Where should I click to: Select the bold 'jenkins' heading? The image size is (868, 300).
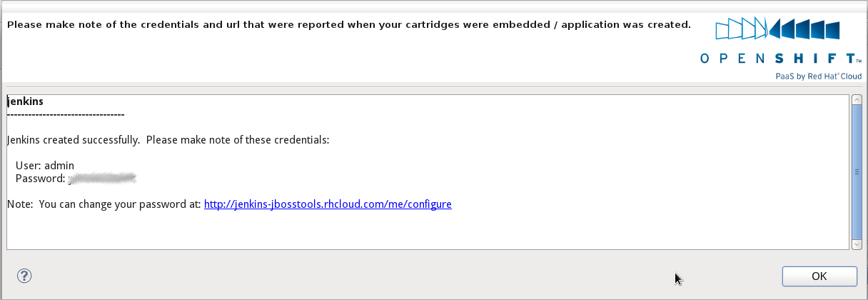click(x=25, y=101)
